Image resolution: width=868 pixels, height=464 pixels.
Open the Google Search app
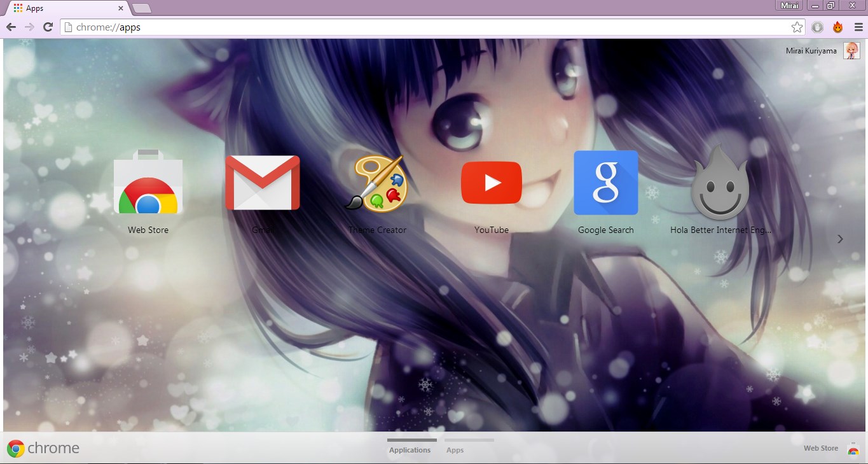click(x=606, y=183)
